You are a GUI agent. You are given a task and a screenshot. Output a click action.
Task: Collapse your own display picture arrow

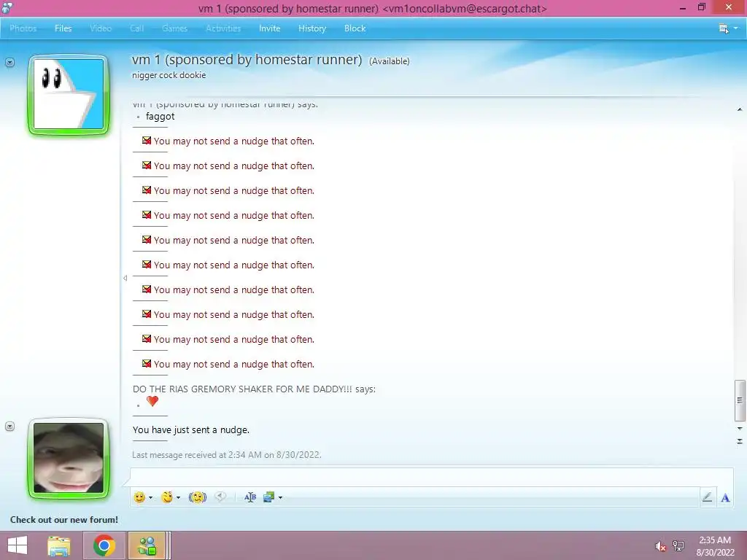9,426
